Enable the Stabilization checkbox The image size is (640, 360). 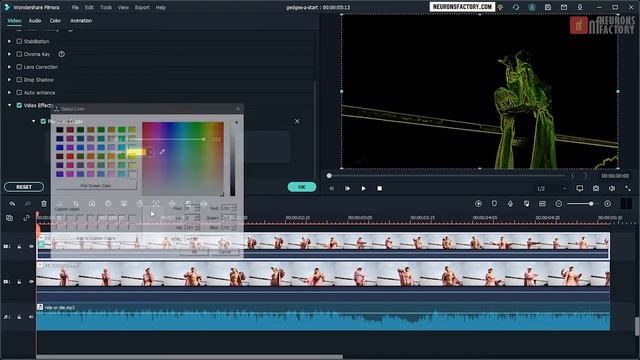(x=19, y=41)
